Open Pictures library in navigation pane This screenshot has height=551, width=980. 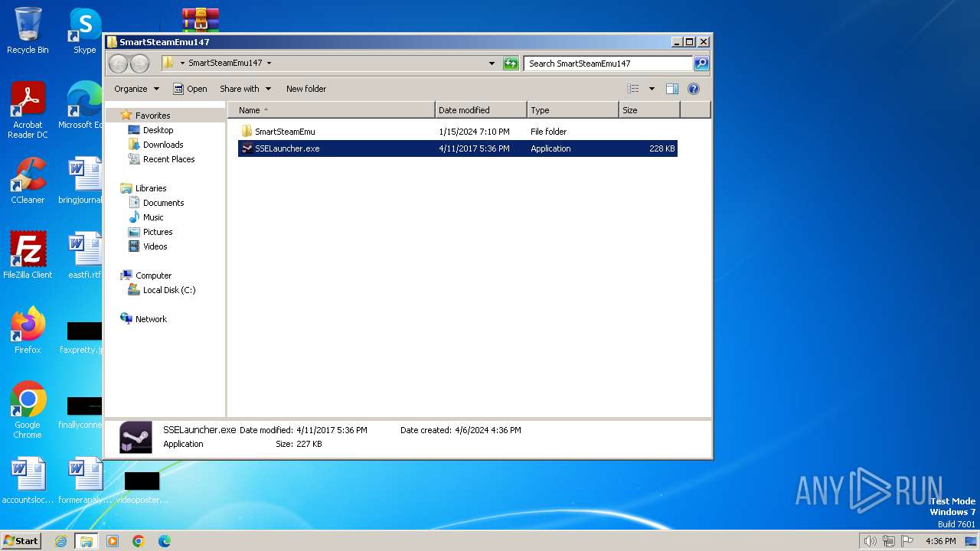(158, 232)
